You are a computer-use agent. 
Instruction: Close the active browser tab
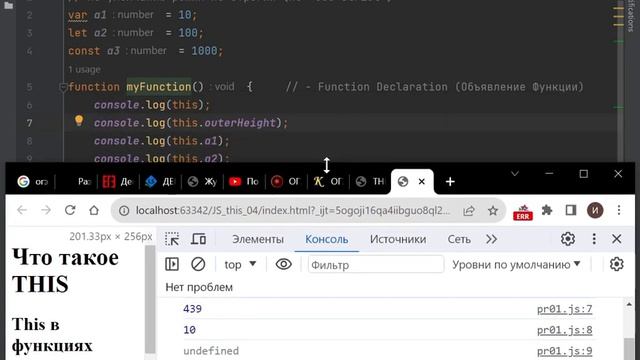pos(422,181)
